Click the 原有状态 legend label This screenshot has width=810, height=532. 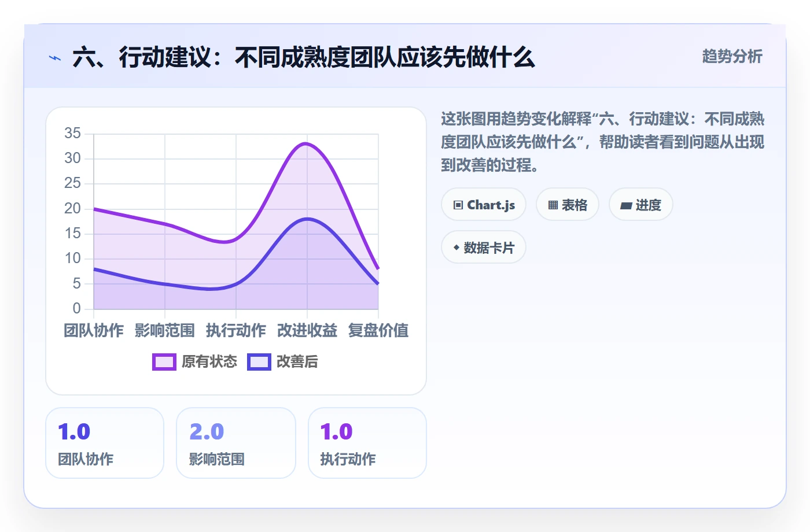(x=209, y=362)
